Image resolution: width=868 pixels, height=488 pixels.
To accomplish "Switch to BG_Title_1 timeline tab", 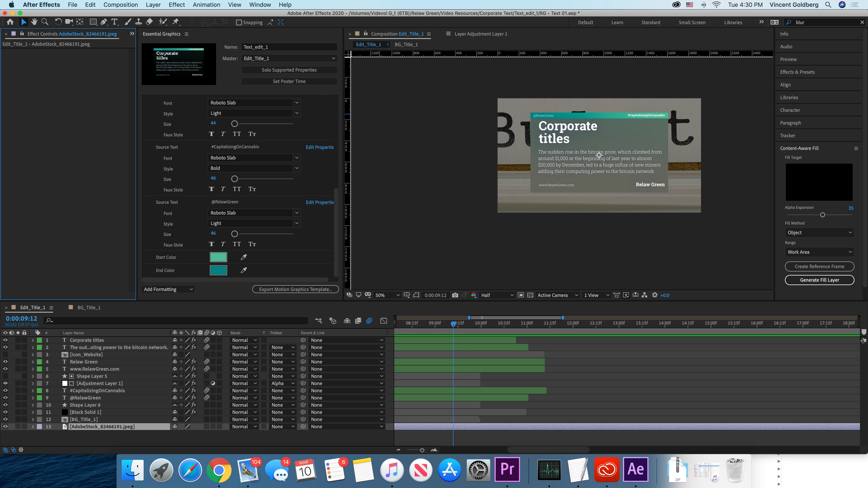I will (89, 308).
